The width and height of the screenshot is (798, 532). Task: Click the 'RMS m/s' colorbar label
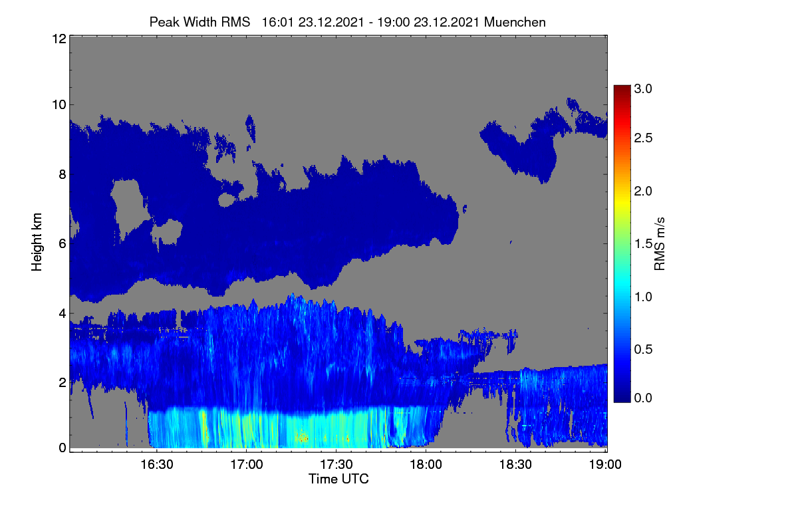pyautogui.click(x=660, y=243)
